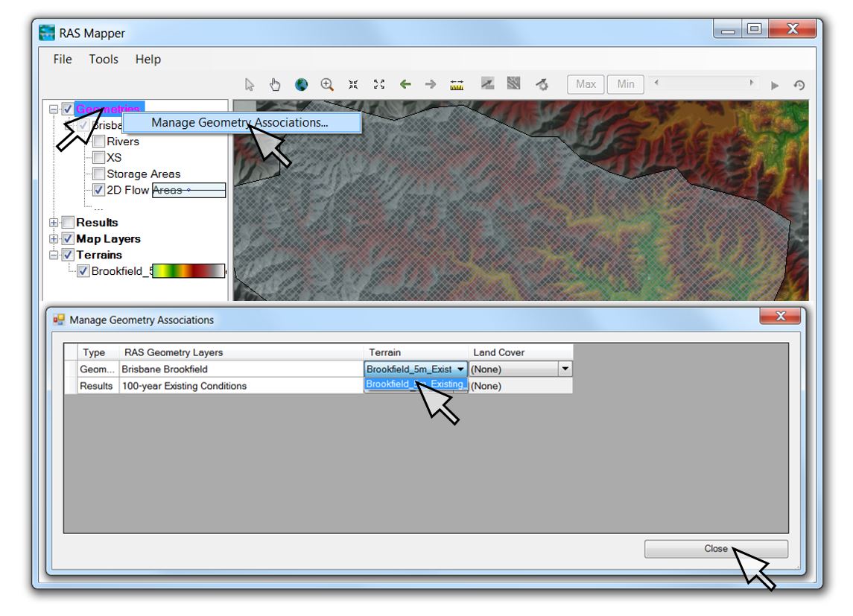853x616 pixels.
Task: Click the globe zoom-to-full-extent icon
Action: coord(301,84)
